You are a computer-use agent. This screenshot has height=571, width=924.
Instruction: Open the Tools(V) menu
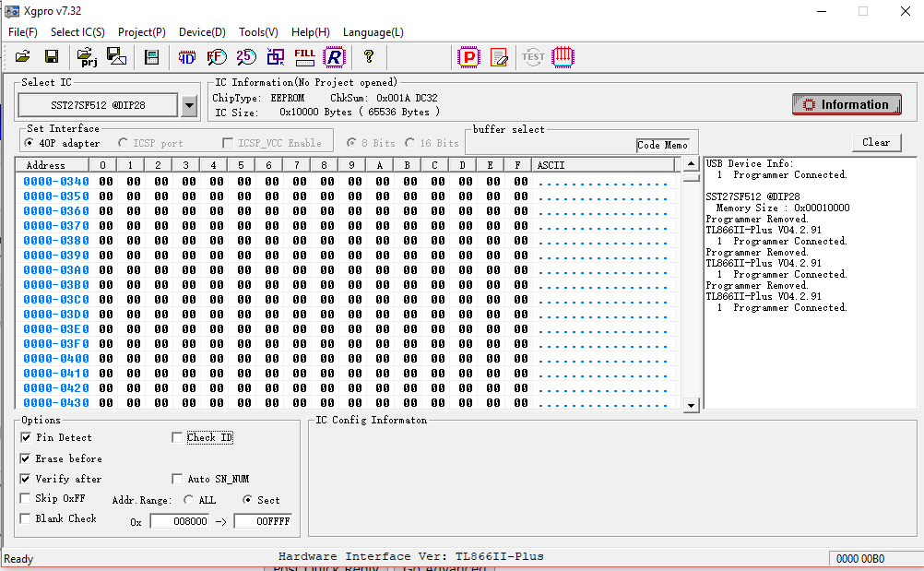(258, 32)
